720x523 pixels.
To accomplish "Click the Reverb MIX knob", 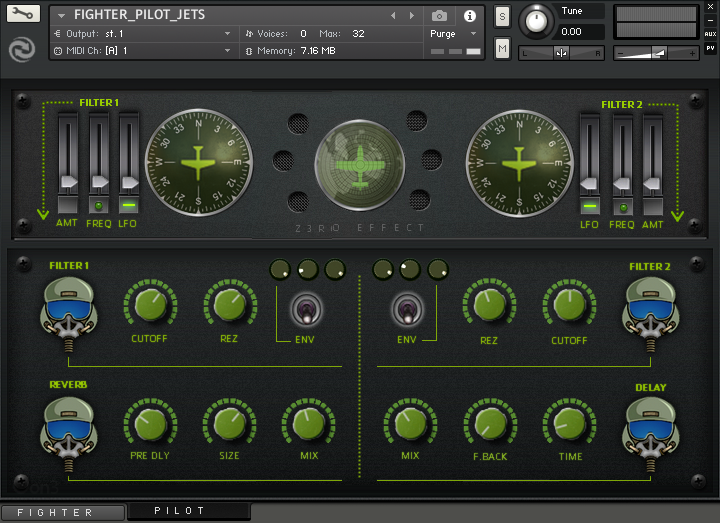I will tap(309, 424).
